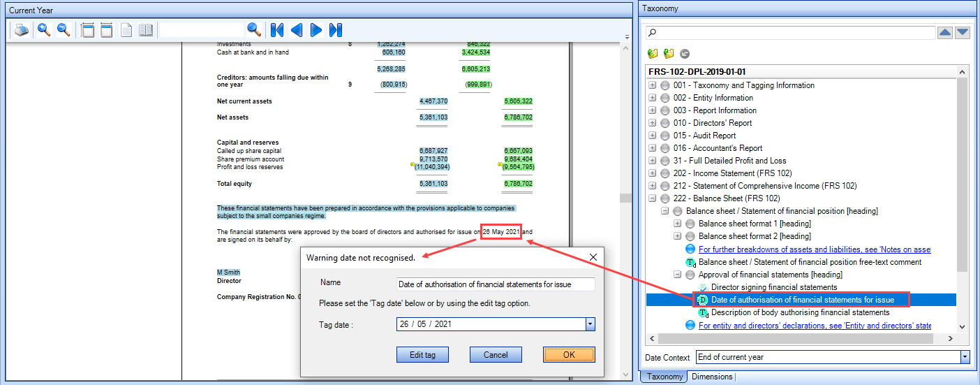980x385 pixels.
Task: Switch to two-page book view
Action: point(146,30)
